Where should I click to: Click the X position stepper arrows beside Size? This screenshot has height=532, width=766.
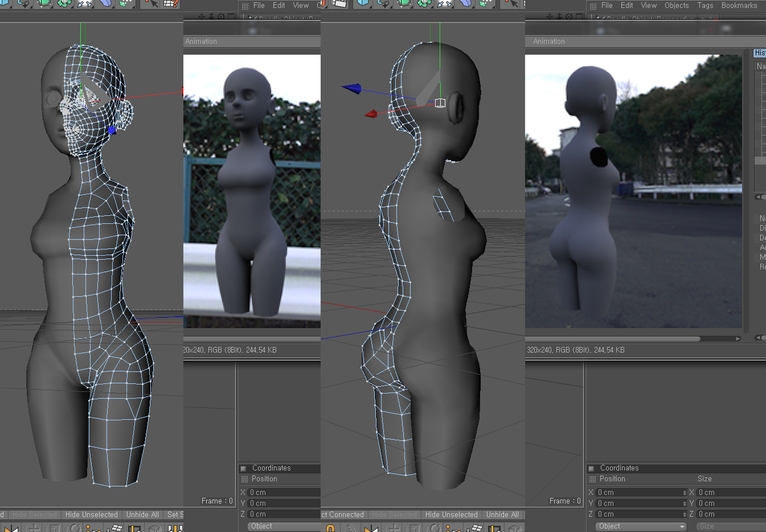coord(684,493)
